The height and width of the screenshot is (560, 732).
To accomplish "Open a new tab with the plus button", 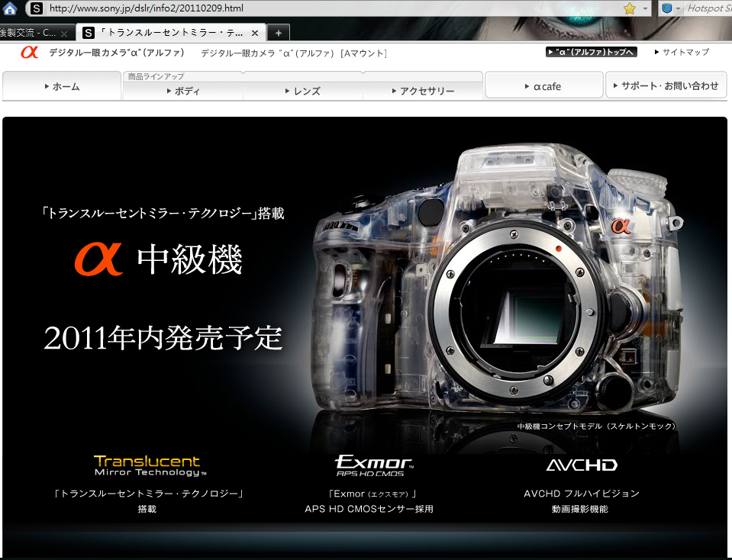I will [279, 33].
